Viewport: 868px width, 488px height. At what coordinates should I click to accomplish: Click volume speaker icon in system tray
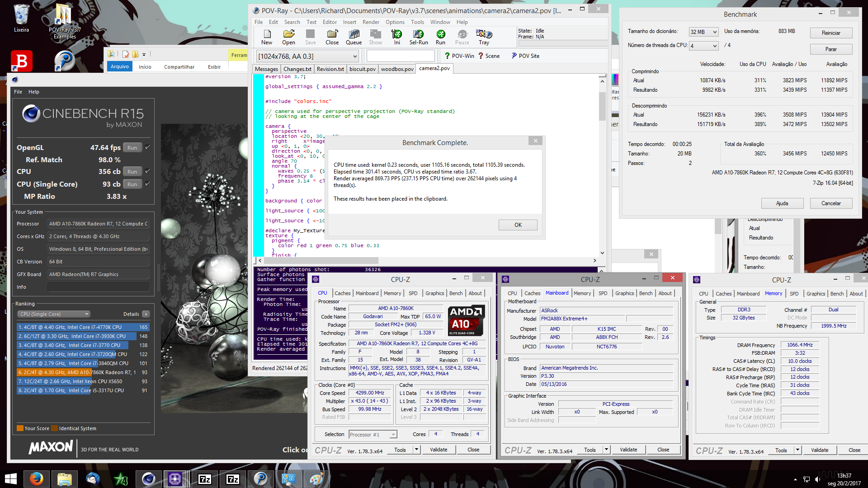pos(817,479)
